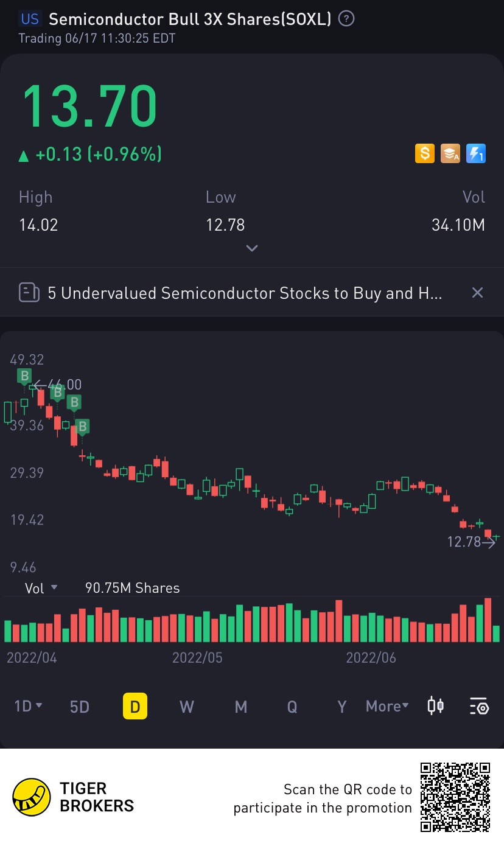The image size is (504, 846).
Task: Switch to the 5D chart tab
Action: (80, 706)
